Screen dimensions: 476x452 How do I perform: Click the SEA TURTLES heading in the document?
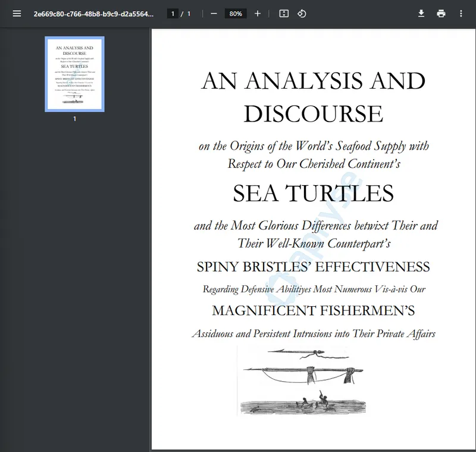[314, 193]
